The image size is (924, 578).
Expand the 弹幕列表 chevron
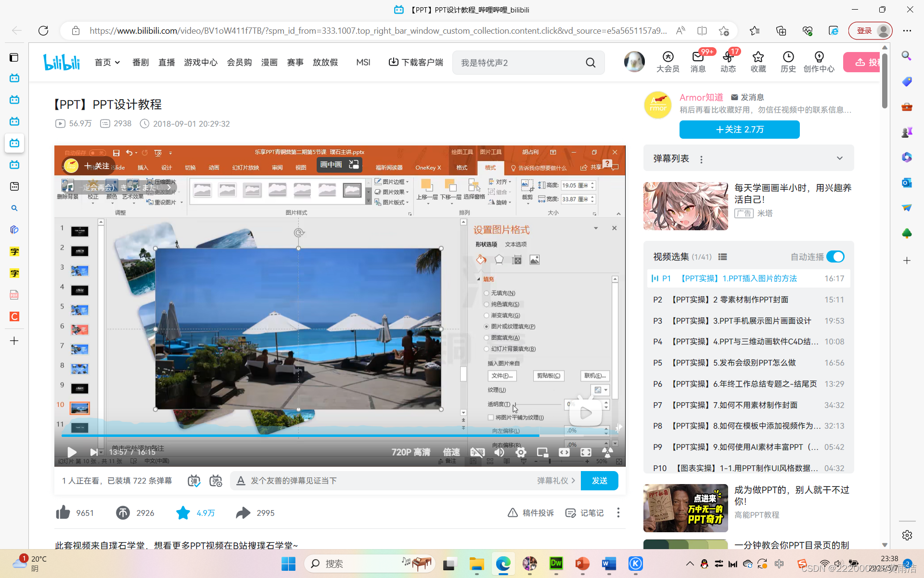839,158
